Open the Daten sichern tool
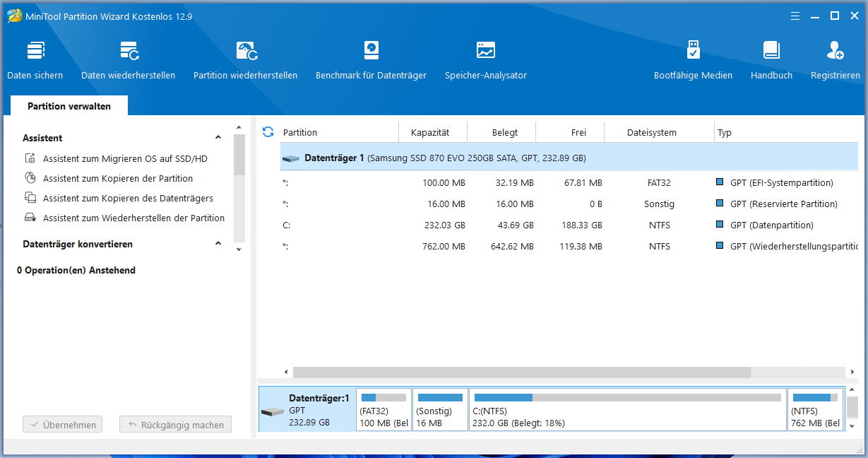The height and width of the screenshot is (458, 868). [x=35, y=60]
